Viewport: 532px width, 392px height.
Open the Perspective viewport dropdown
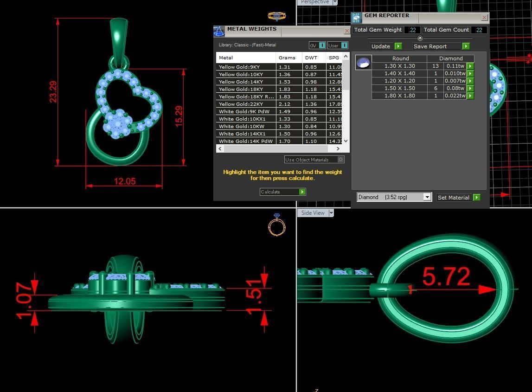[335, 2]
